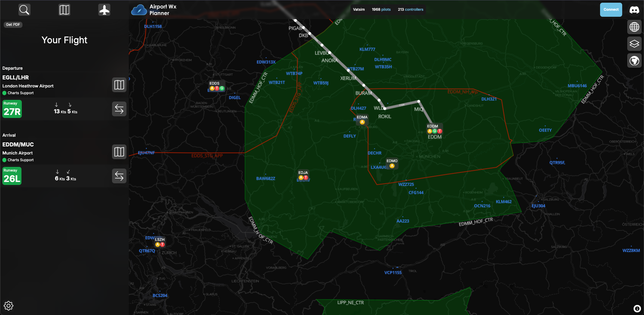644x315 pixels.
Task: Click aircraft WTB35H on the map
Action: coord(383,66)
